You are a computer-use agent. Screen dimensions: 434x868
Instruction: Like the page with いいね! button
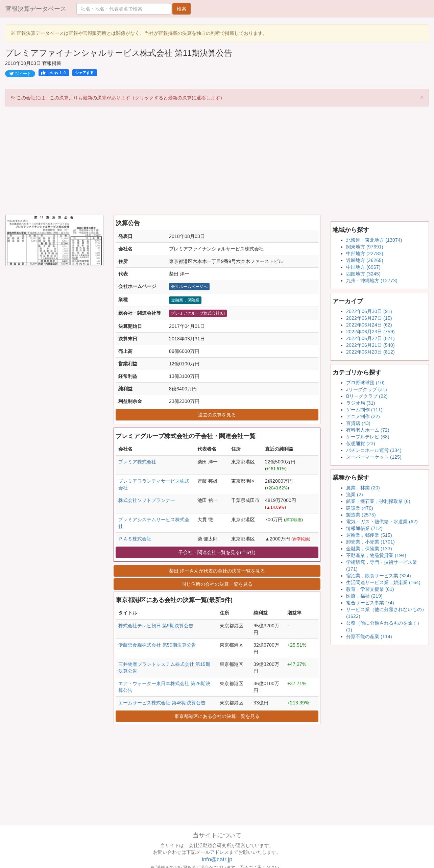click(x=54, y=73)
